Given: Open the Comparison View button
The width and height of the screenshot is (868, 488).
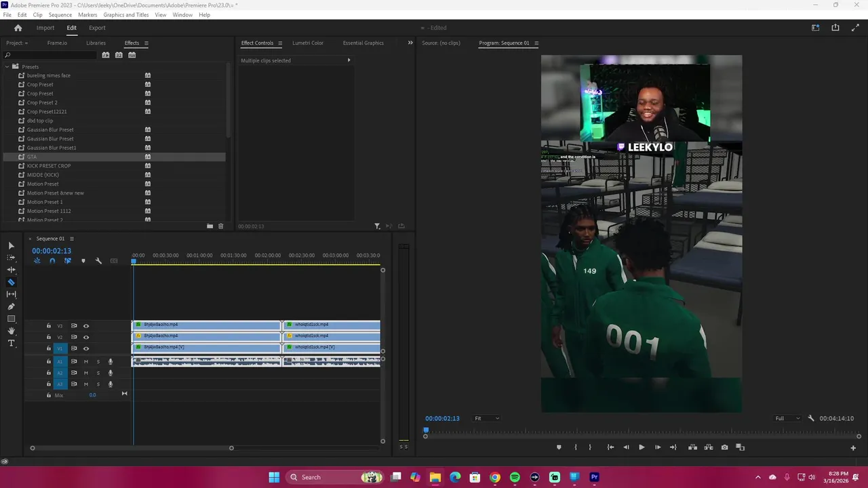Looking at the screenshot, I should pyautogui.click(x=741, y=447).
